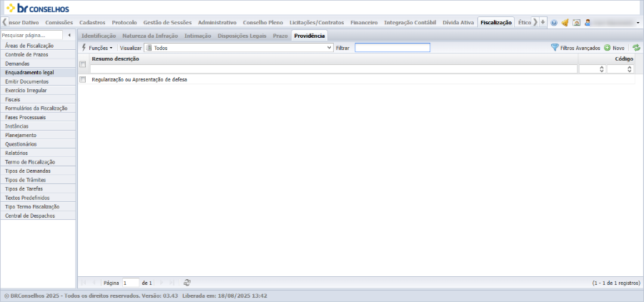This screenshot has height=302, width=644.
Task: Tick the select-all checkbox in grid header
Action: pos(82,64)
